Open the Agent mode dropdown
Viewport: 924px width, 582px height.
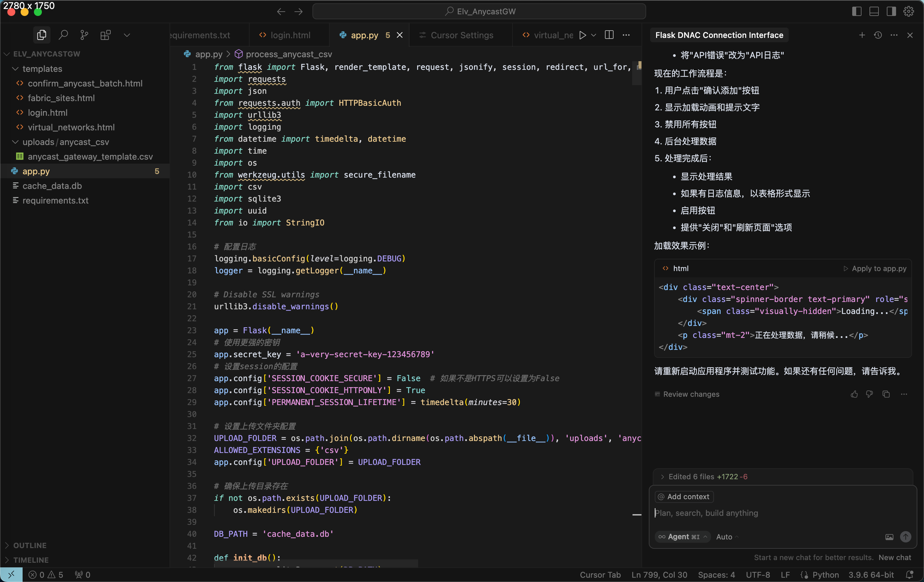point(683,536)
